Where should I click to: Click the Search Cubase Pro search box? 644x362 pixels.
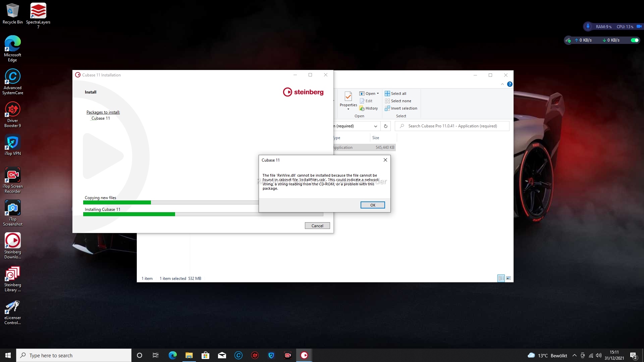click(452, 126)
